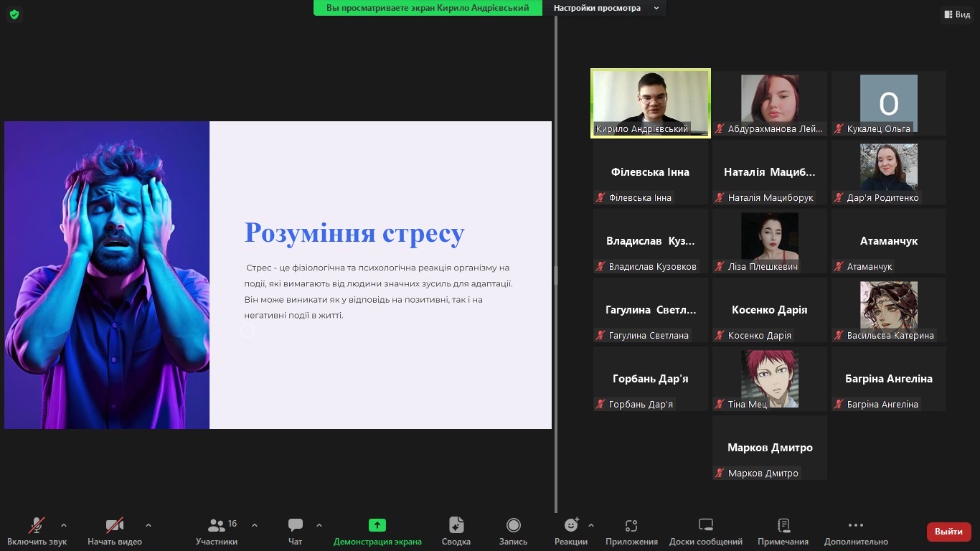The image size is (980, 551).
Task: Click the Включить звук label
Action: (x=37, y=542)
